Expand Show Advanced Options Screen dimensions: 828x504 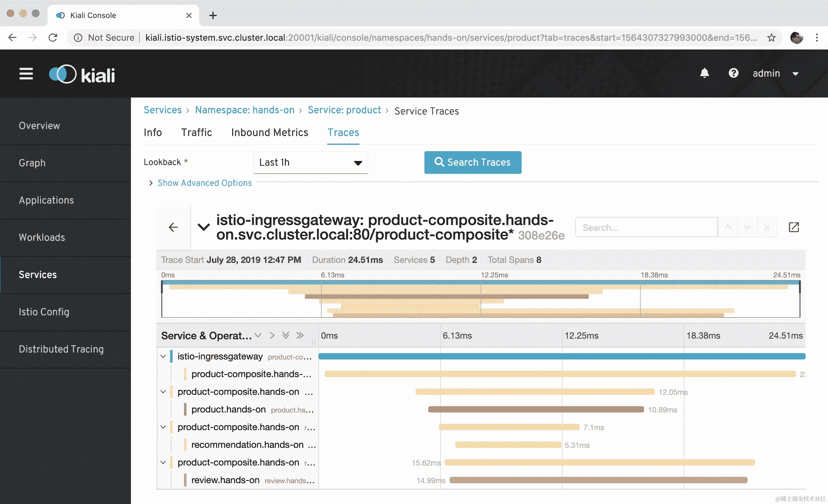point(204,183)
